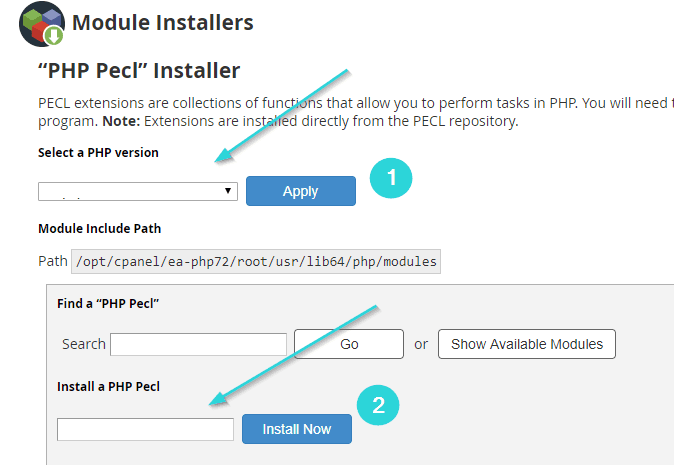Select the module include path text
Screen dimensions: 674x465
pos(256,261)
